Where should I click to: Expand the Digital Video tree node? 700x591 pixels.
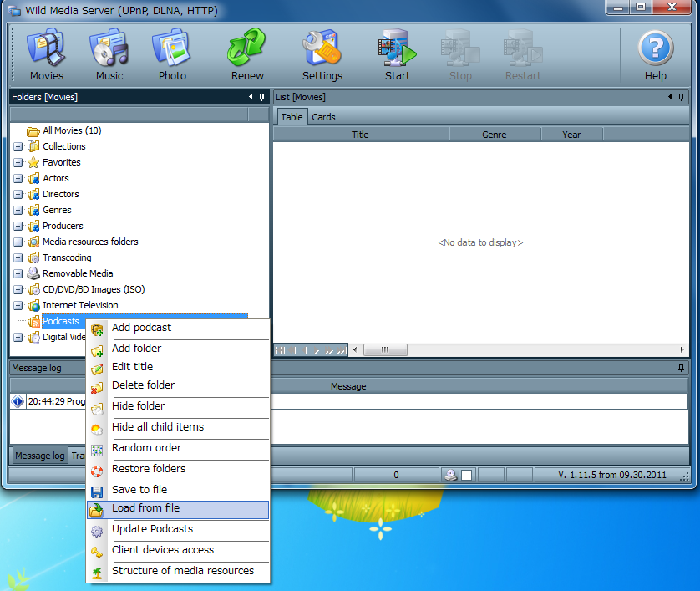click(18, 337)
